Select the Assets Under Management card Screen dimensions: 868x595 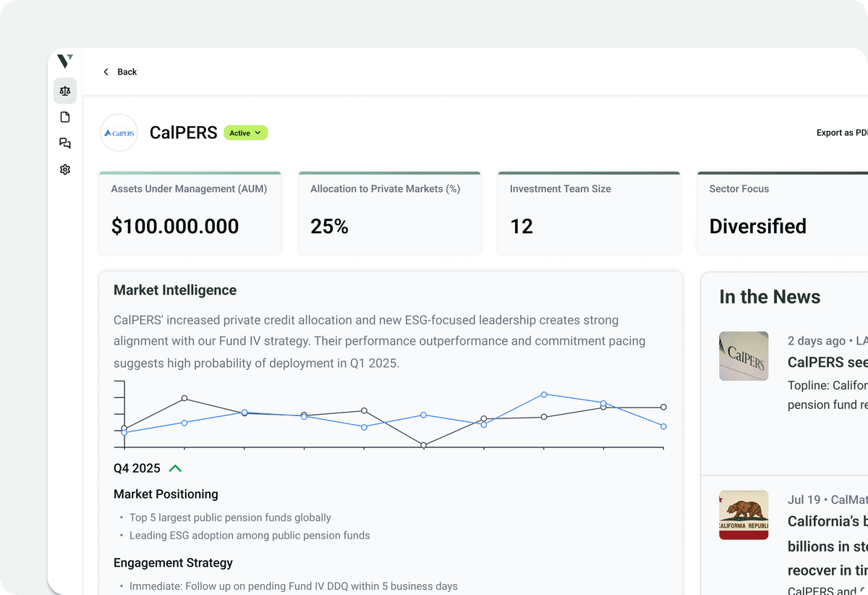pyautogui.click(x=190, y=212)
